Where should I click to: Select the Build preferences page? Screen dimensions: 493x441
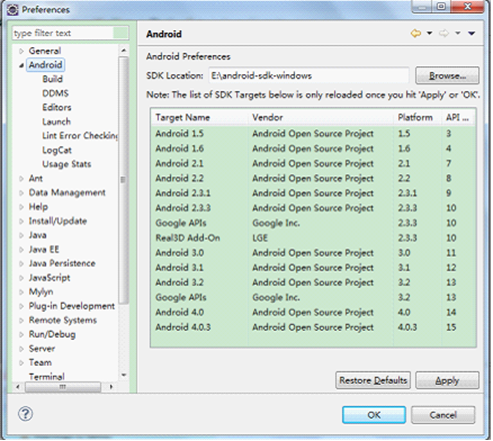click(x=52, y=79)
